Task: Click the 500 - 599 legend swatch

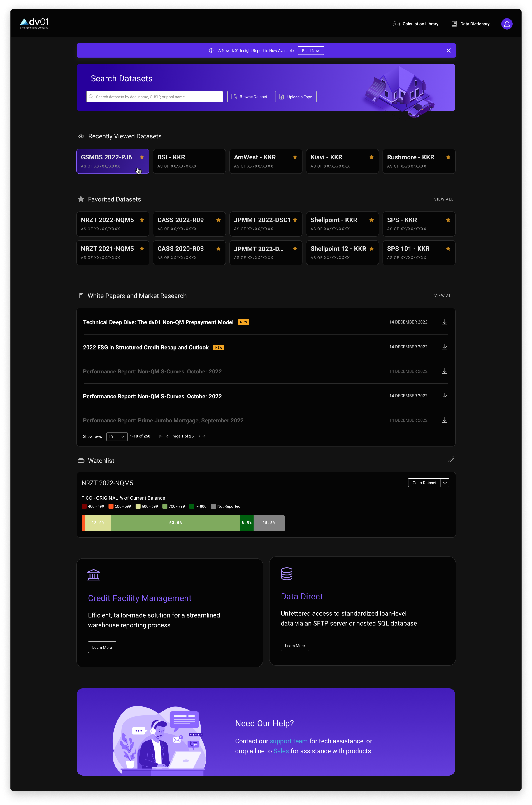Action: tap(111, 506)
